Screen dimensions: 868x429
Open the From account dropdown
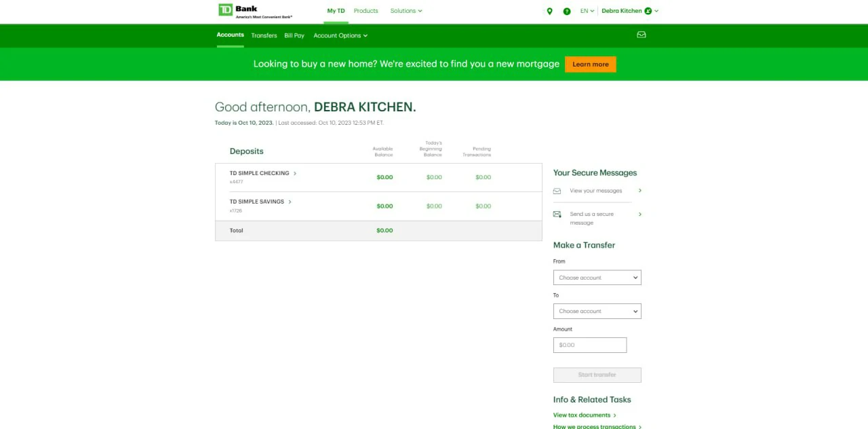click(x=597, y=278)
